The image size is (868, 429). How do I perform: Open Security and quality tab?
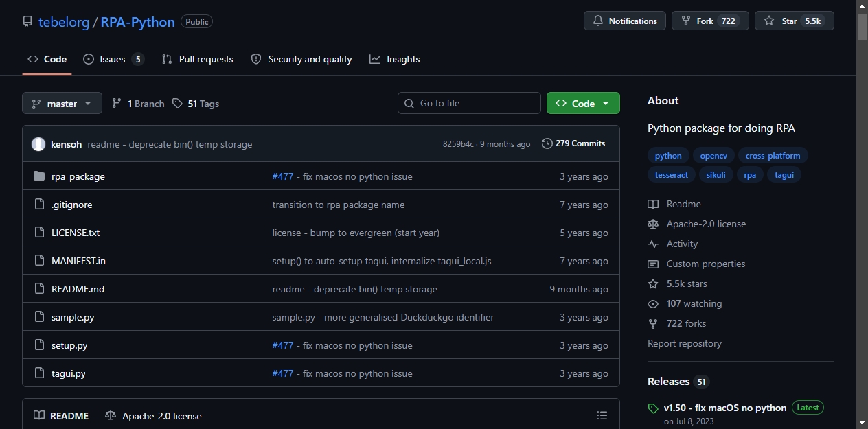click(301, 60)
